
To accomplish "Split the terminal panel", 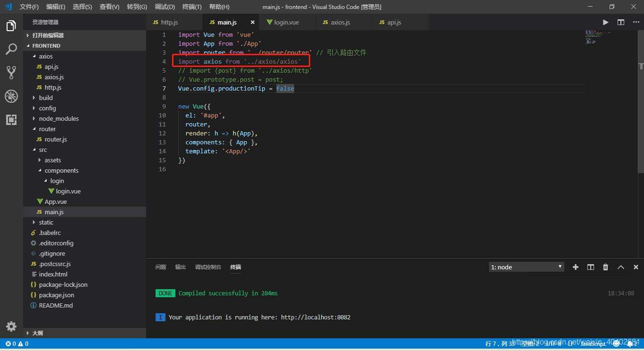I will click(x=591, y=267).
